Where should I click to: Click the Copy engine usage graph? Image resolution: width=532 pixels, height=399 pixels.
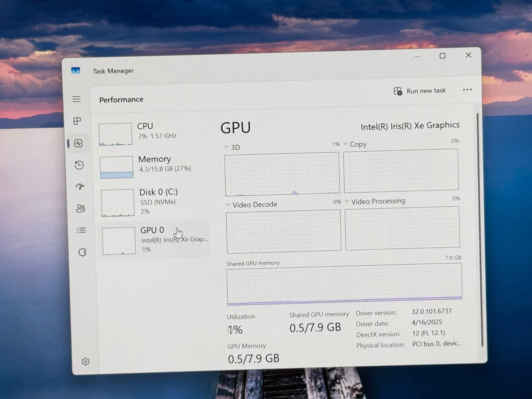[x=401, y=171]
